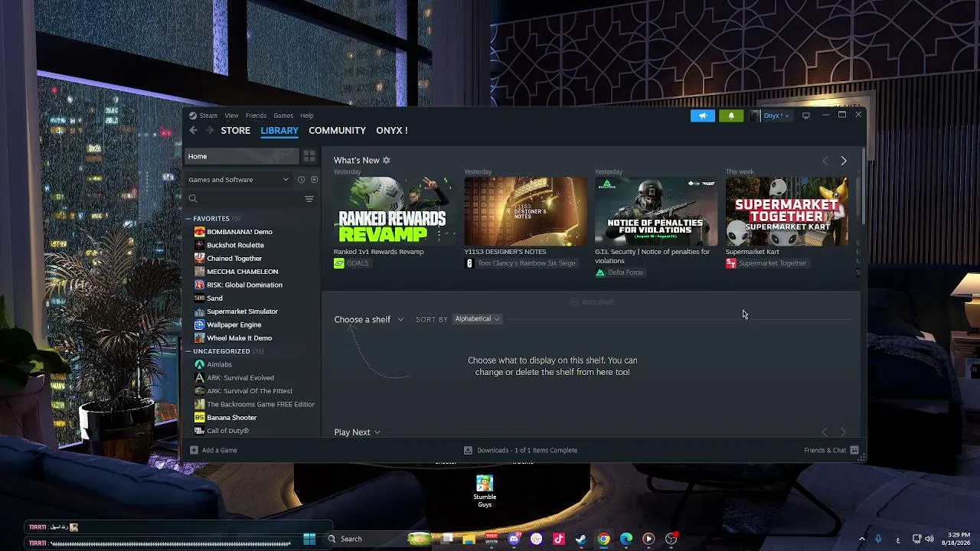Open the Steam announcements megaphone button
The image size is (980, 551).
click(x=702, y=116)
